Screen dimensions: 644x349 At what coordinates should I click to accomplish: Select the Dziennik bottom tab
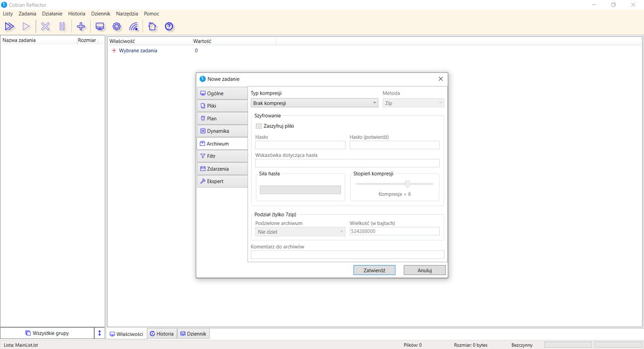pos(193,334)
